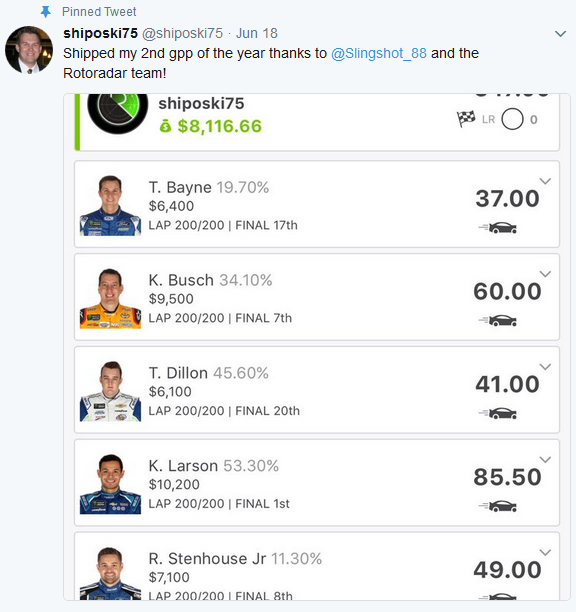
Task: Click the shiposki75 display name link
Action: click(100, 33)
